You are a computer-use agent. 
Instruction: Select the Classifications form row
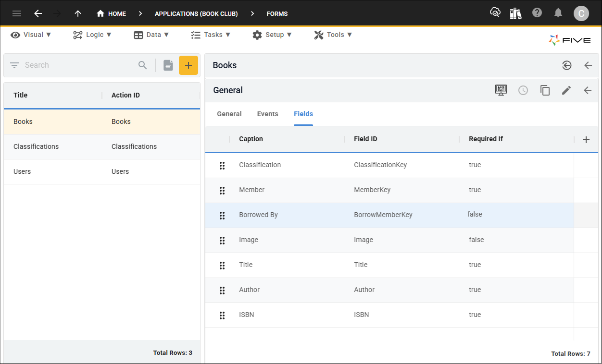102,146
